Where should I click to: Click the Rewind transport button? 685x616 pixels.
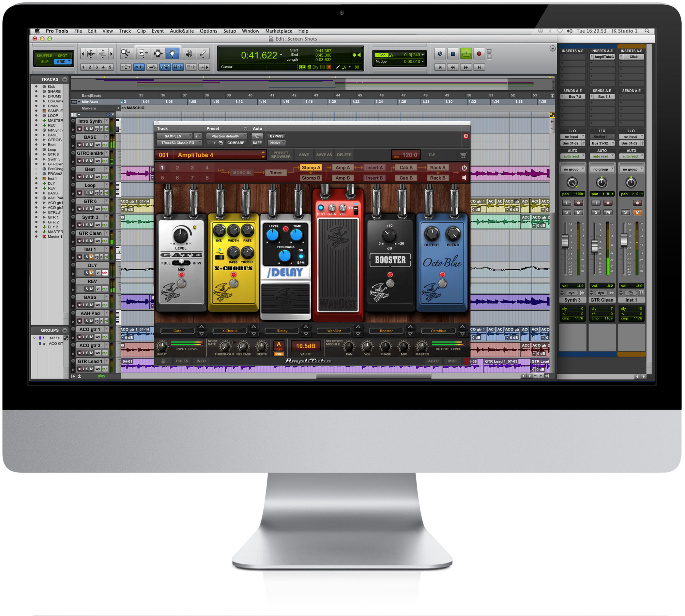[x=453, y=67]
